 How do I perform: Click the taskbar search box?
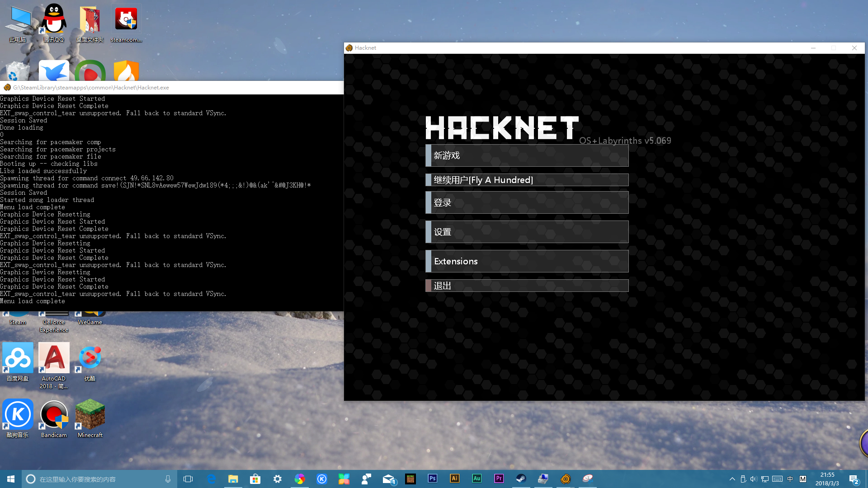click(99, 479)
